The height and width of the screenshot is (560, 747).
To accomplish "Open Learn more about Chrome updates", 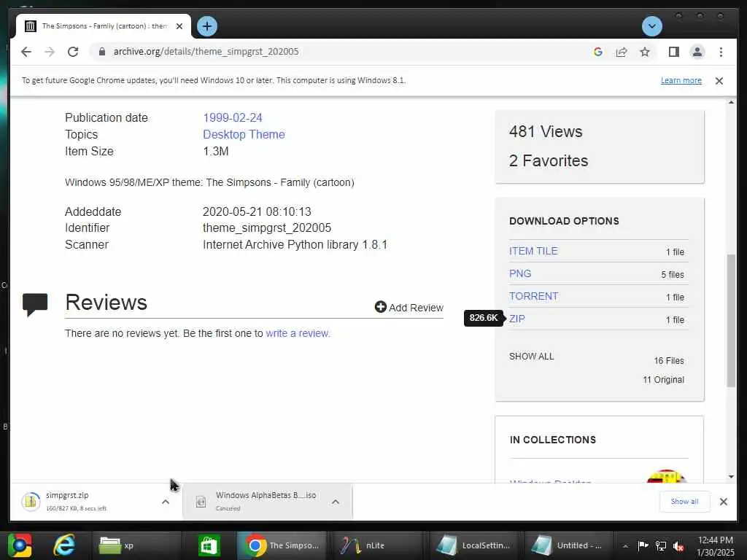I will coord(681,80).
